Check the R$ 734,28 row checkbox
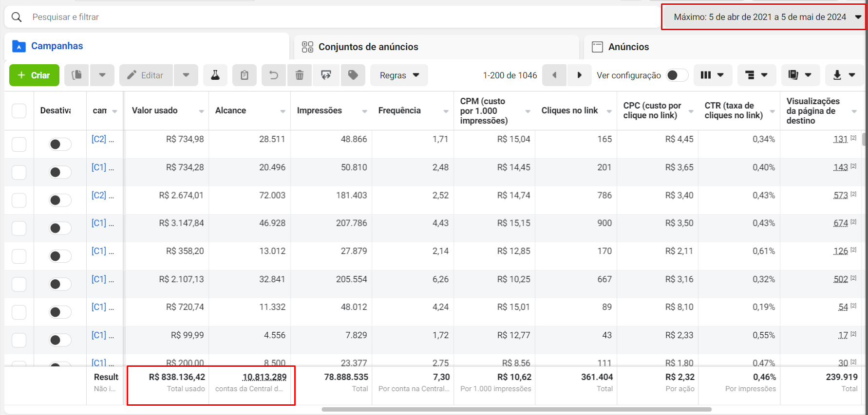 coord(19,172)
